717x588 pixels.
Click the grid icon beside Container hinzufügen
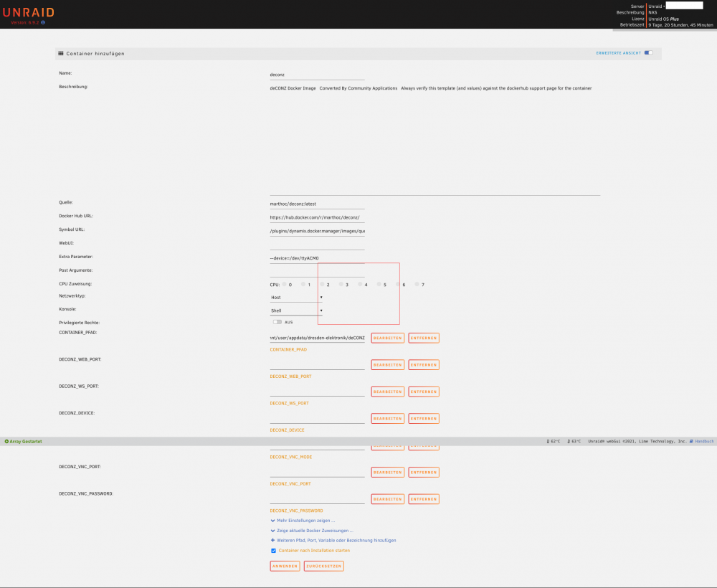coord(61,54)
